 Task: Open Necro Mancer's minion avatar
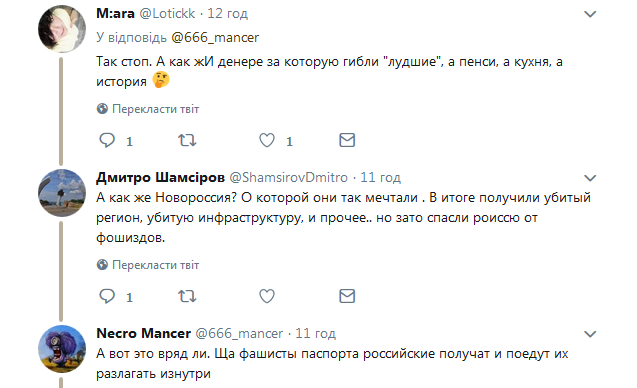(62, 349)
